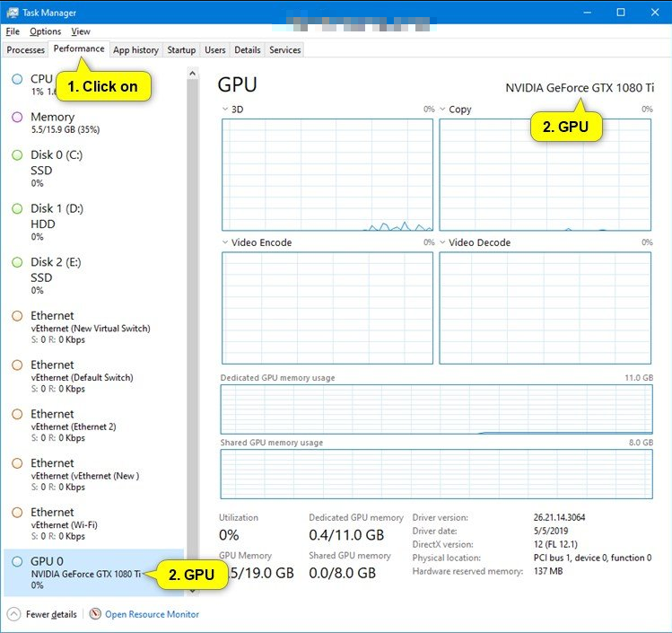
Task: Open the 3D graph engine dropdown
Action: pos(225,110)
